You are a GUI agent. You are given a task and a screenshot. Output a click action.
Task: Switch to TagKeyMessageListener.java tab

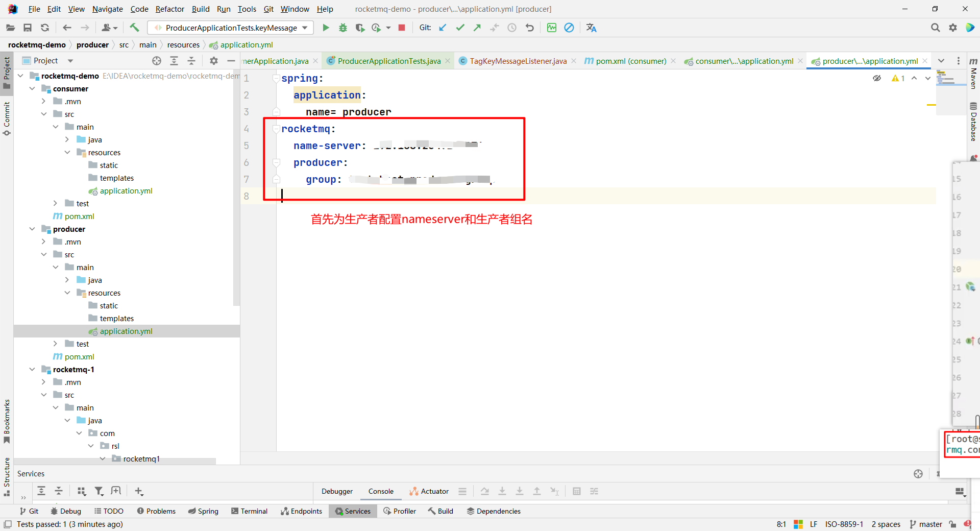click(518, 61)
